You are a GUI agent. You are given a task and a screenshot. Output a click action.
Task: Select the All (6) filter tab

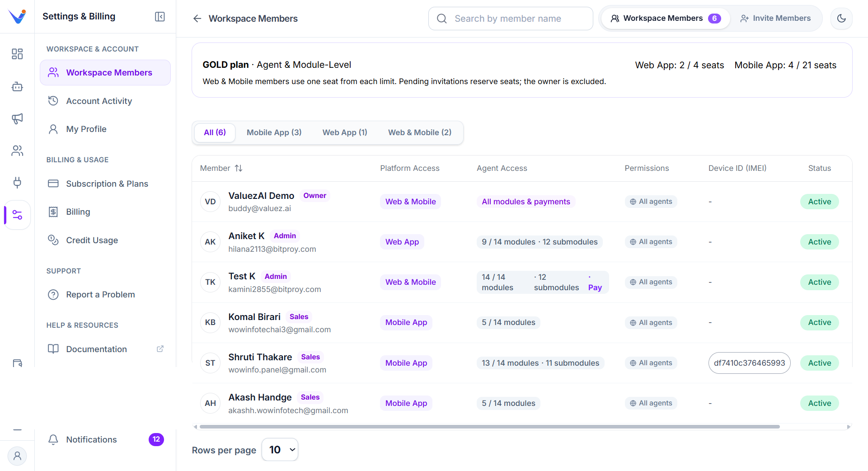pyautogui.click(x=215, y=132)
